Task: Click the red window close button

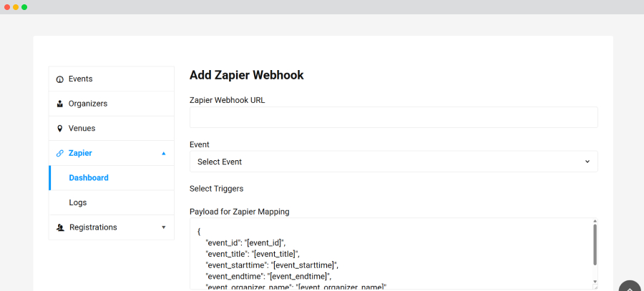Action: (7, 7)
